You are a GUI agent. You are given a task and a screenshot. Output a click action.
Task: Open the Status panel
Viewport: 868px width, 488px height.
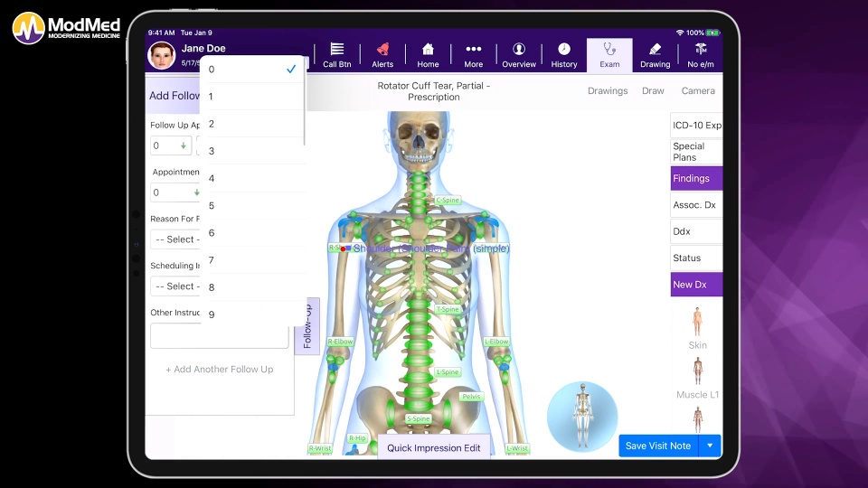[696, 258]
